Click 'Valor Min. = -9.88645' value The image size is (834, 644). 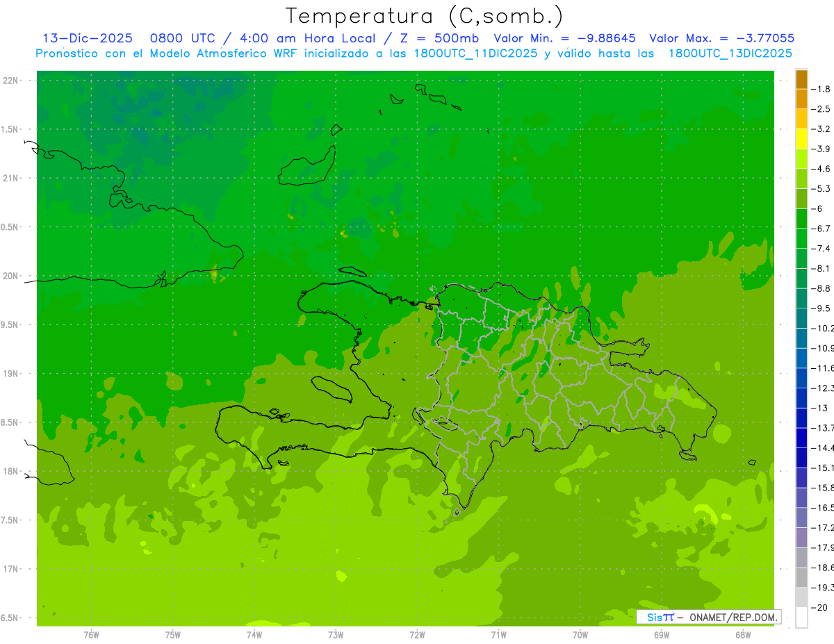(x=564, y=38)
